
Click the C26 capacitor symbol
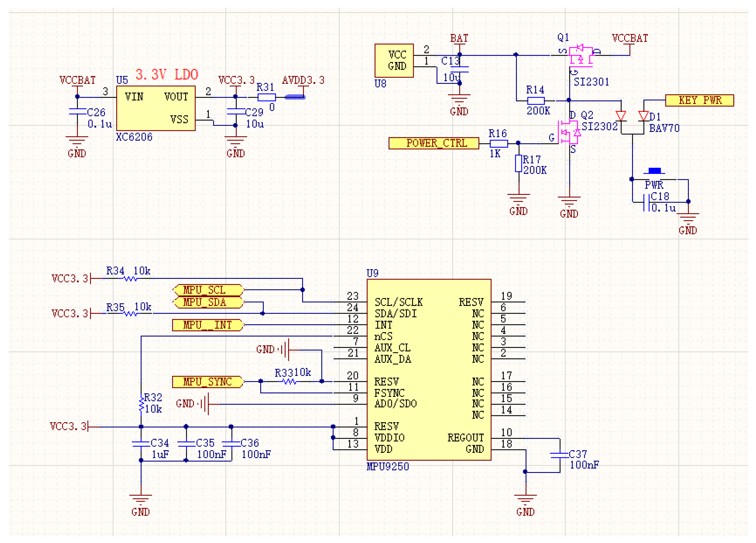tap(77, 111)
